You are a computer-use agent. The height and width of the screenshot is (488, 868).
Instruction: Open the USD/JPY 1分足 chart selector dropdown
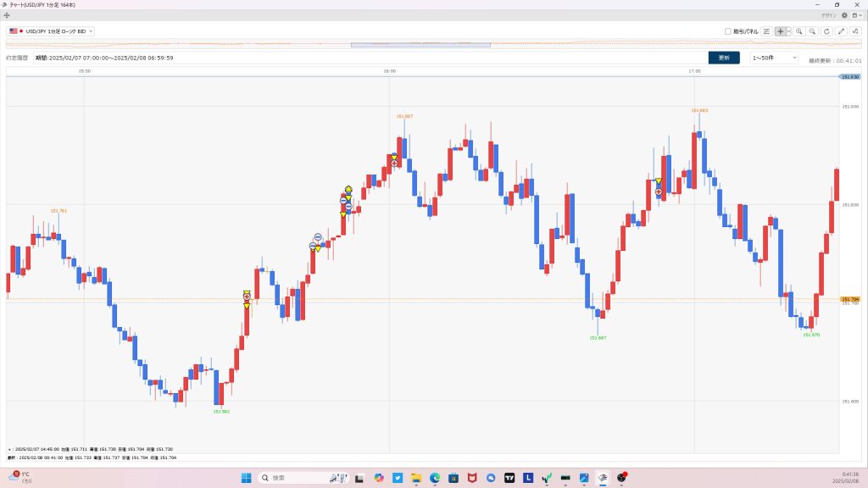(51, 31)
